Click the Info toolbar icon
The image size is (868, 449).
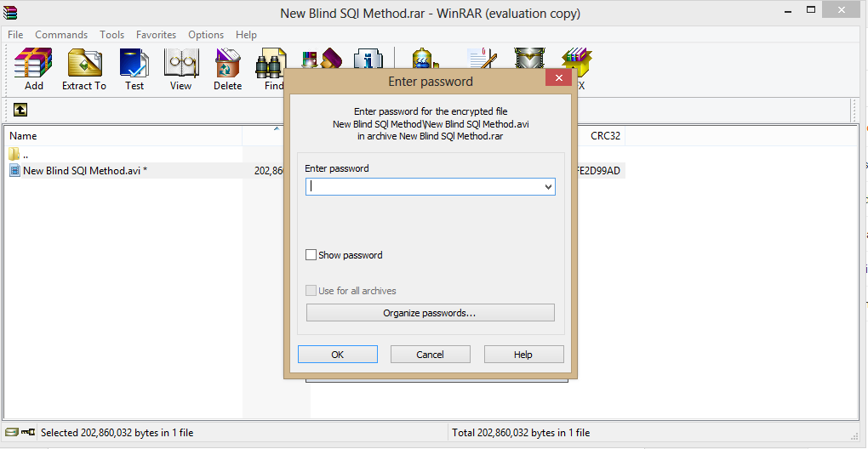[368, 58]
